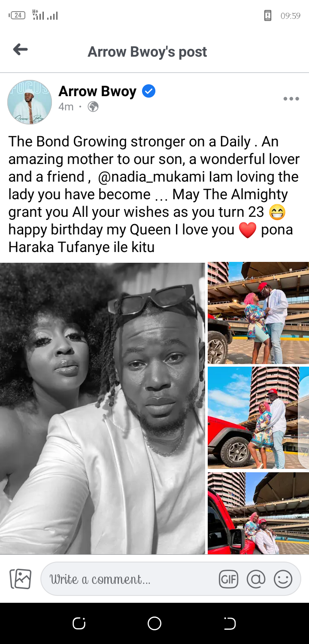309x644 pixels.
Task: Open the top-right couple photo thumbnail
Action: tap(258, 313)
